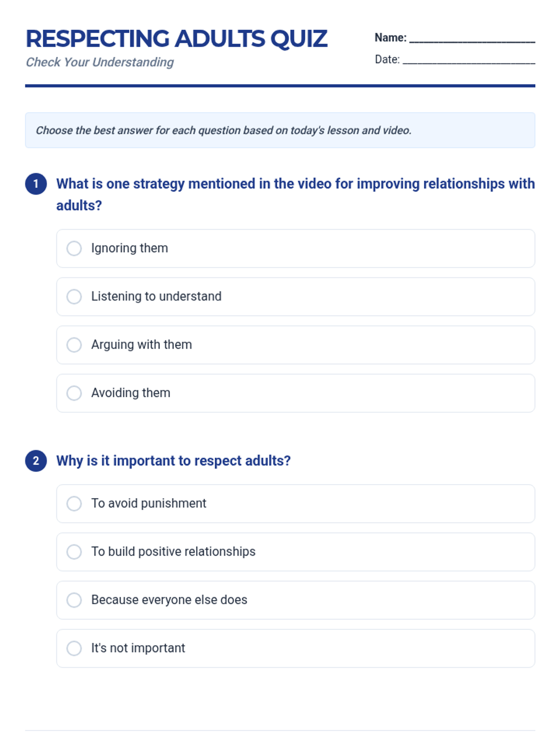The width and height of the screenshot is (560, 747).
Task: Click the Name input line
Action: point(472,38)
